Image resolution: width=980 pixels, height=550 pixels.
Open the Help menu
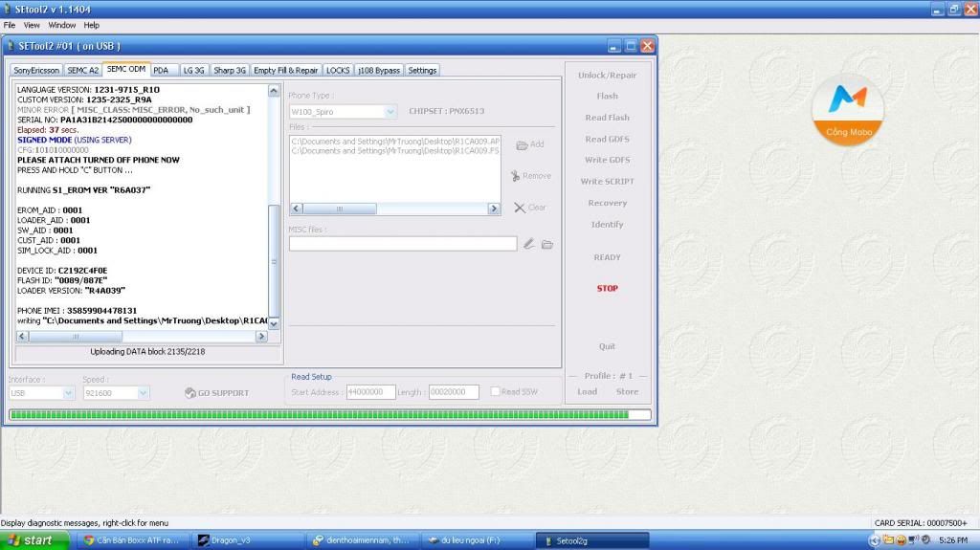point(91,25)
